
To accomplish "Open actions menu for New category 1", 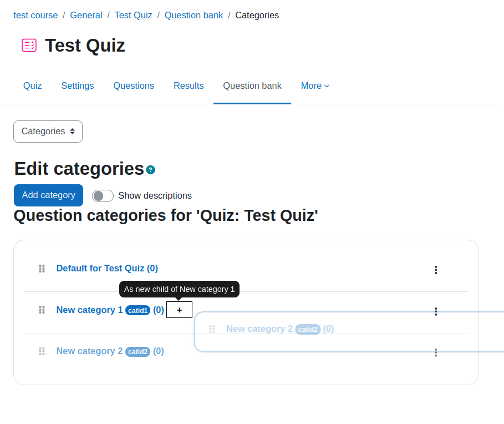I will [436, 311].
